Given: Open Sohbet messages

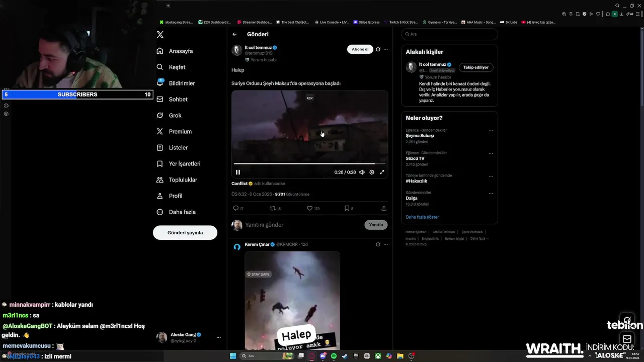Looking at the screenshot, I should click(x=172, y=100).
